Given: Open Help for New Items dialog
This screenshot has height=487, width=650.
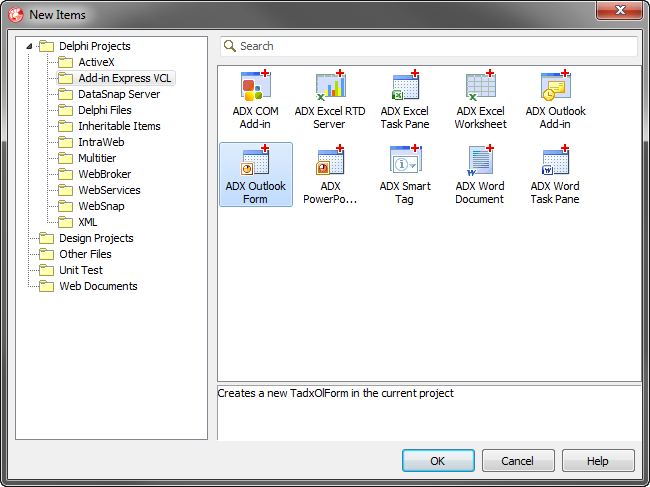Looking at the screenshot, I should click(x=598, y=460).
